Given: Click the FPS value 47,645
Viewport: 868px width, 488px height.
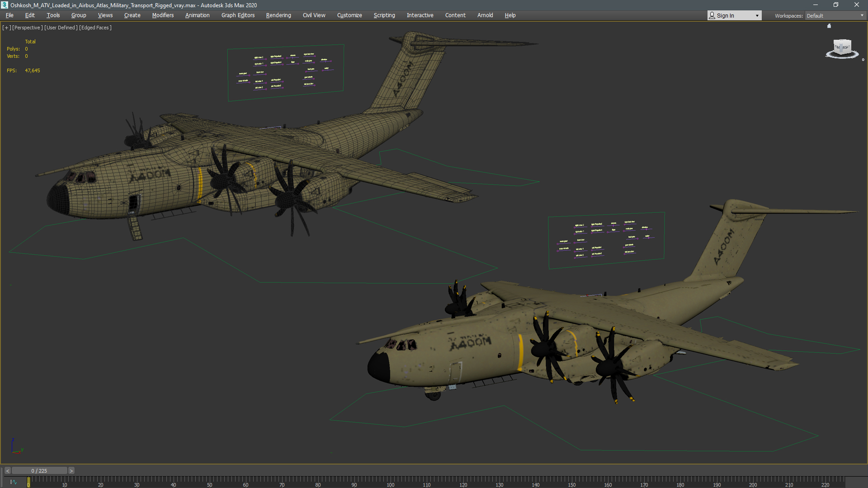Looking at the screenshot, I should 33,71.
